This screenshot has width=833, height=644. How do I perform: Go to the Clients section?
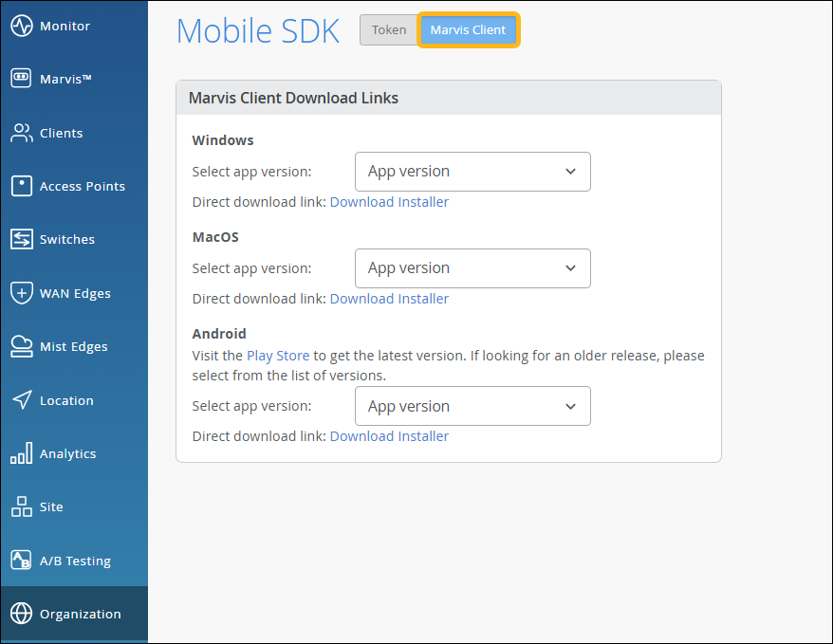[x=74, y=133]
